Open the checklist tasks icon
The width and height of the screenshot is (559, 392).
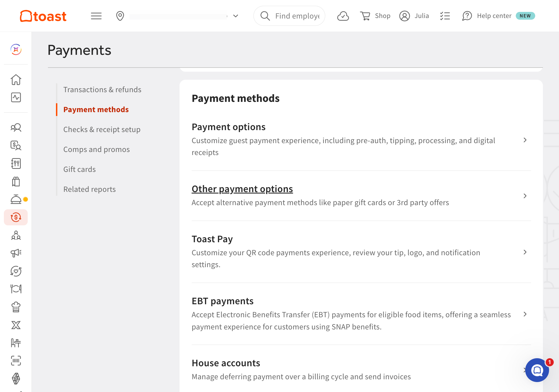445,16
